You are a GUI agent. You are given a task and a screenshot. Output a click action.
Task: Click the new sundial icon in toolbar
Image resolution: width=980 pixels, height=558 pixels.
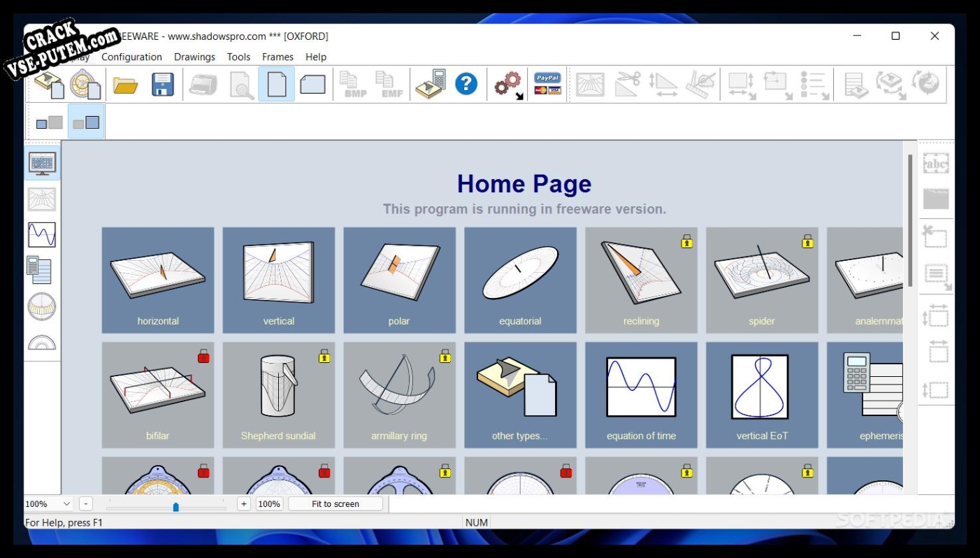pyautogui.click(x=49, y=85)
